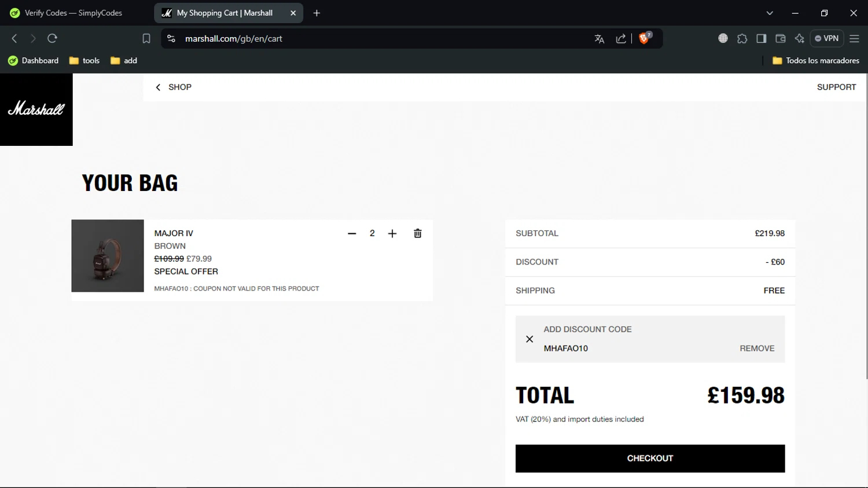Click the browser back arrow
Screen dimensions: 868x488
[x=14, y=38]
